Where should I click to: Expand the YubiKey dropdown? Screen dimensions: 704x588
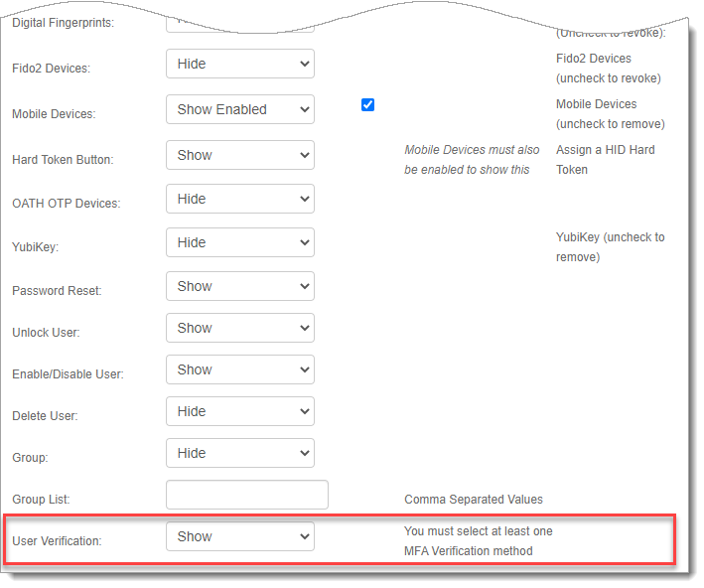[x=239, y=243]
